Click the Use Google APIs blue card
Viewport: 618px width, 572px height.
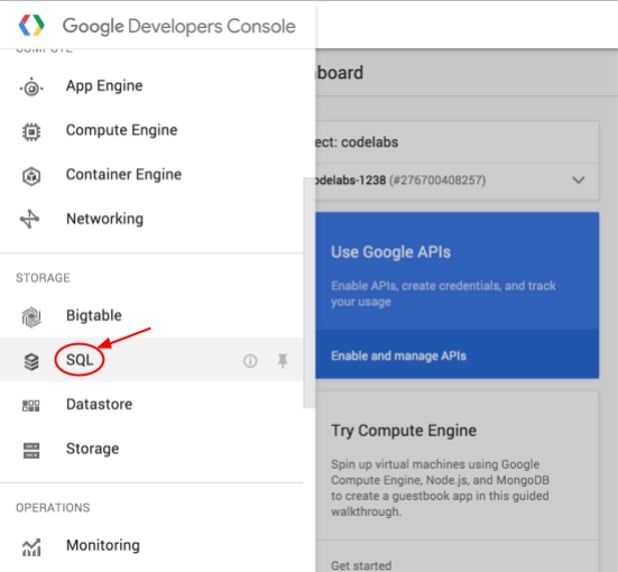click(x=457, y=270)
